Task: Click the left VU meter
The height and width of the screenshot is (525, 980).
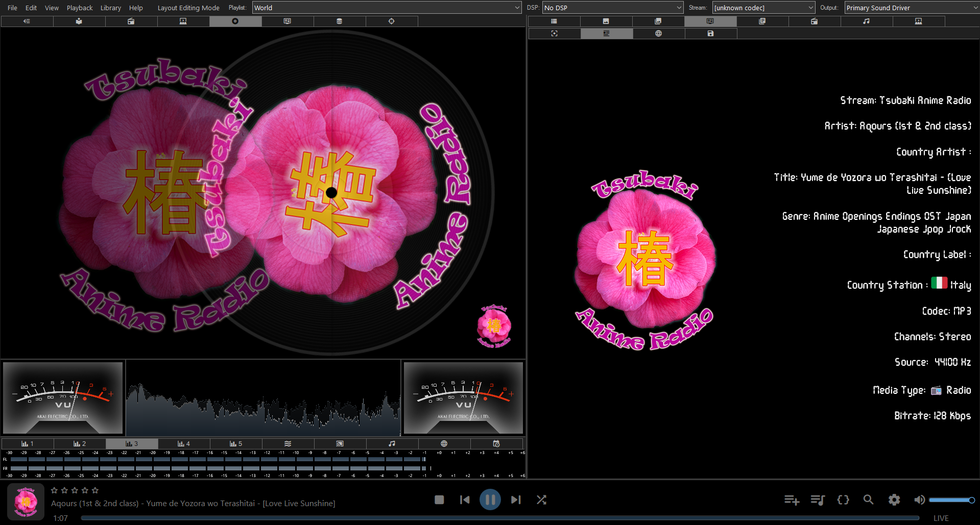Action: point(63,398)
